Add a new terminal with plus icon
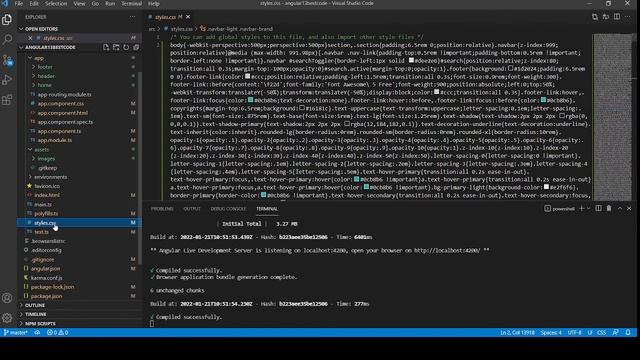The image size is (640, 360). (582, 208)
